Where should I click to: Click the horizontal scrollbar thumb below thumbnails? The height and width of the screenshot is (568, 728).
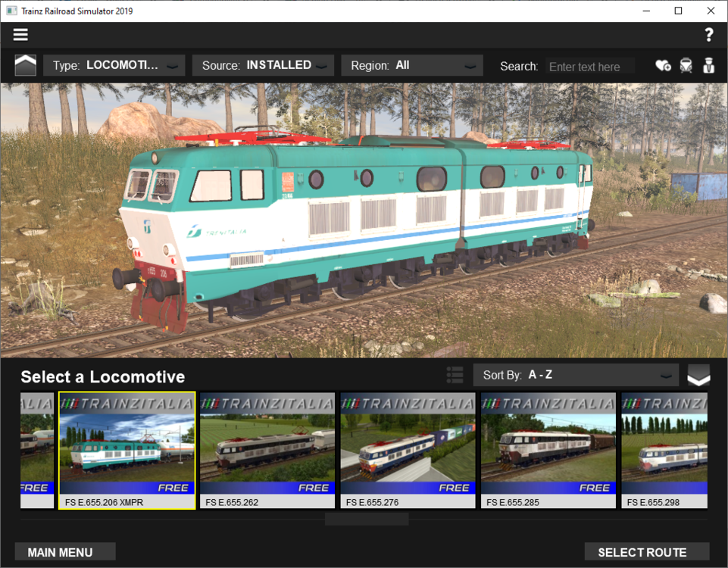click(x=367, y=520)
